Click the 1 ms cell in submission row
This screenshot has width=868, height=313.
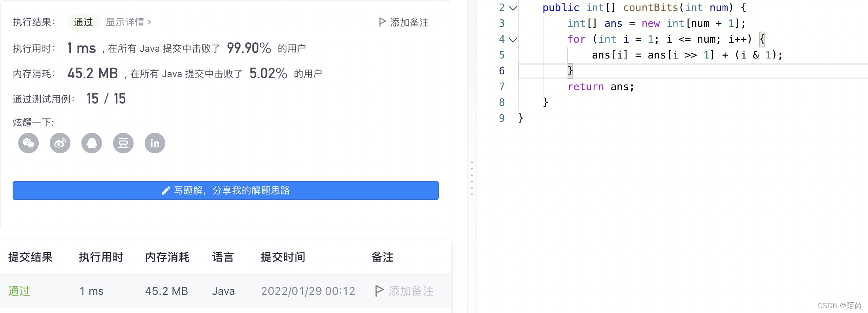[91, 291]
